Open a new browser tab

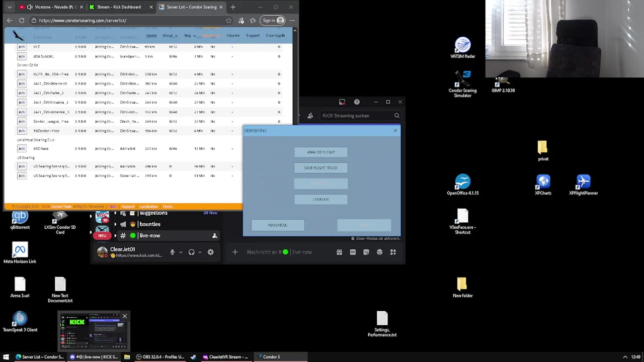tap(233, 7)
